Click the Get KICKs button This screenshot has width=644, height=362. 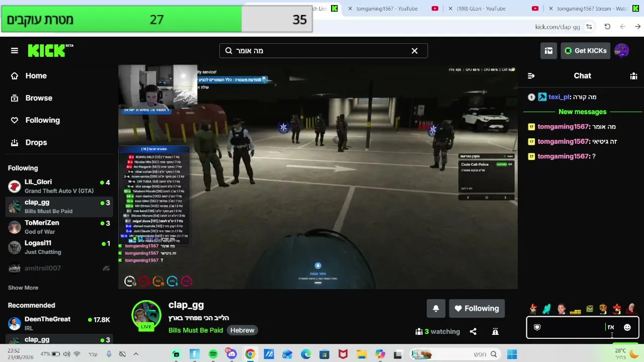pos(586,51)
